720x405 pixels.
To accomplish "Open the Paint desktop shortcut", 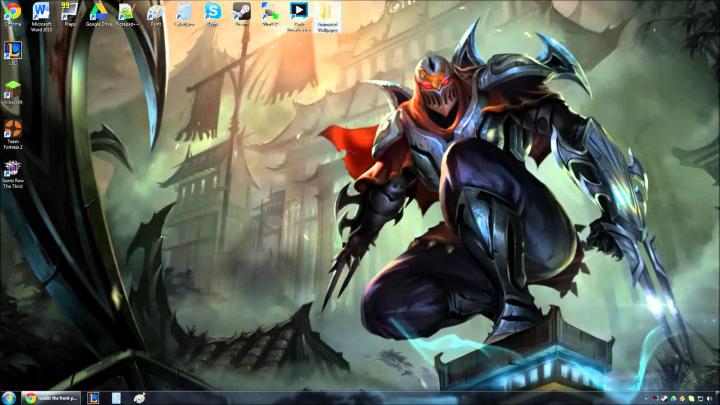I will coord(156,14).
